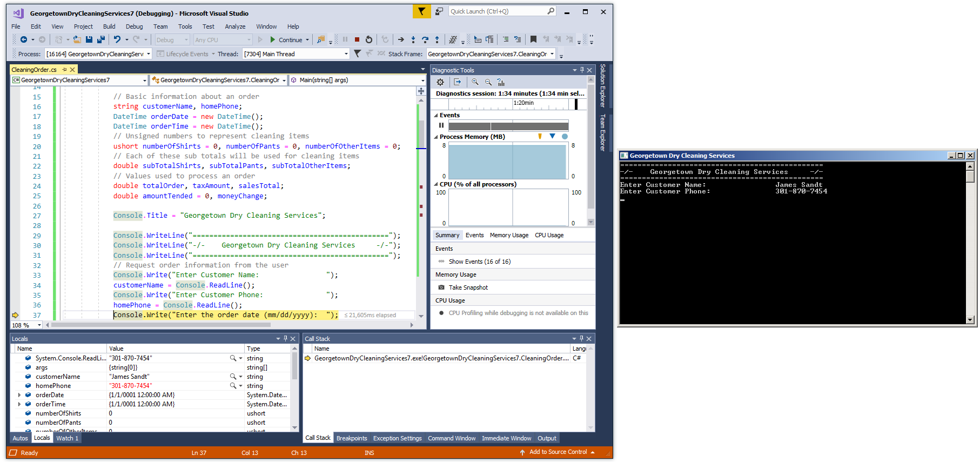The image size is (980, 462).
Task: Open the Watch 1 tab
Action: 68,438
